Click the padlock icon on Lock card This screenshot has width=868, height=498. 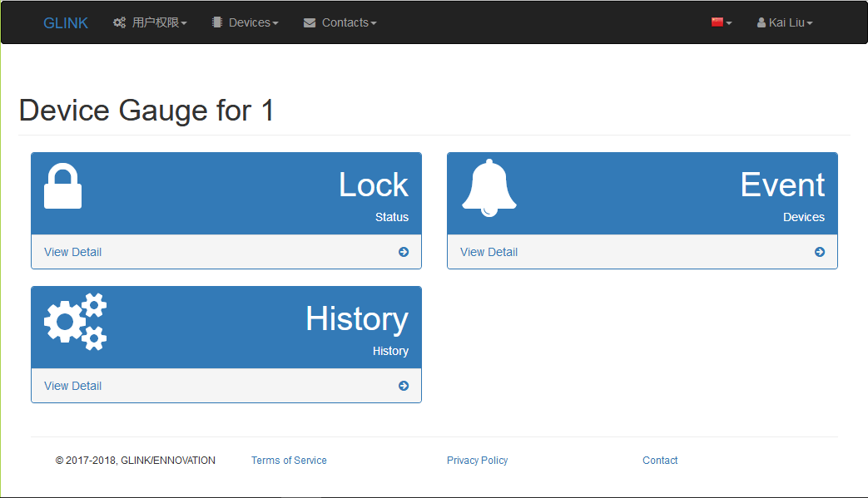pyautogui.click(x=62, y=185)
